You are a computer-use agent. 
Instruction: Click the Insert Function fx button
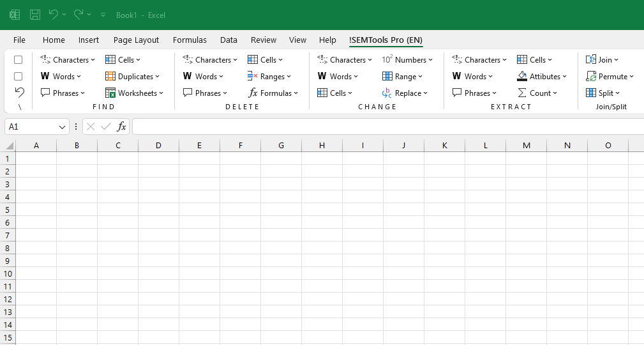(x=121, y=126)
